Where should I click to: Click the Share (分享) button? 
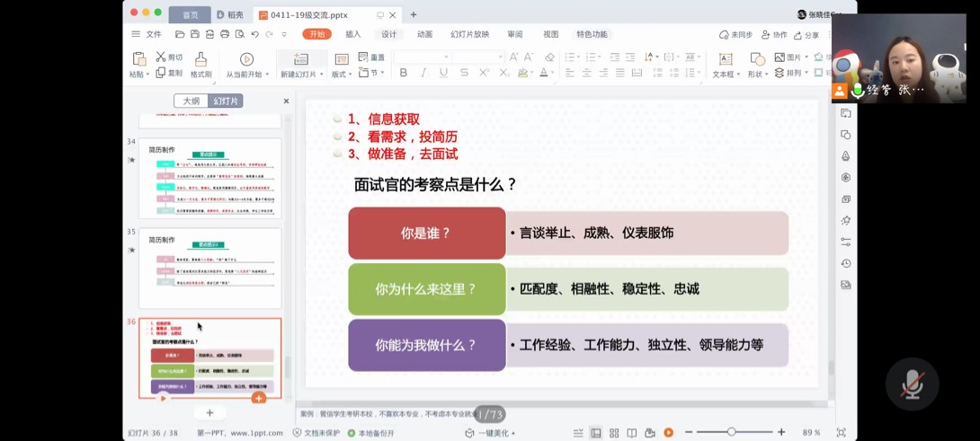806,35
